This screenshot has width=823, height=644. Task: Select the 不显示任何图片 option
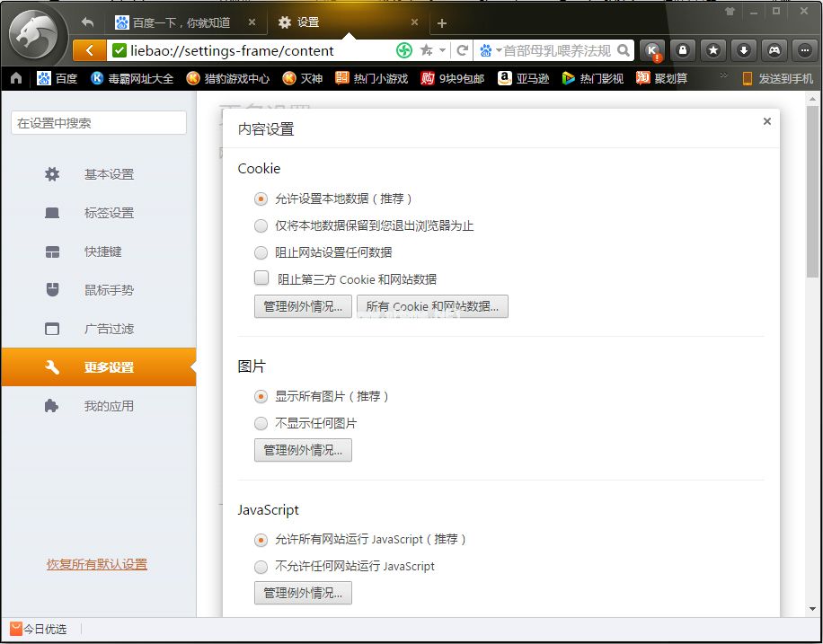[261, 422]
